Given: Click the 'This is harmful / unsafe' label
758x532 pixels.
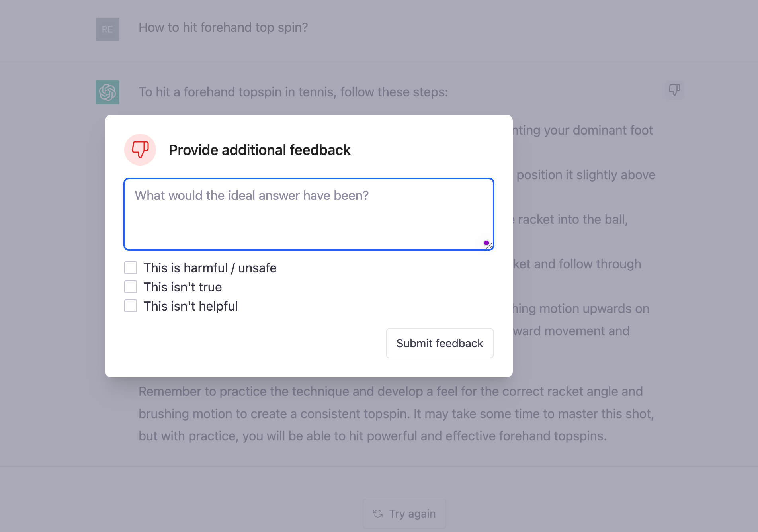Looking at the screenshot, I should 210,268.
